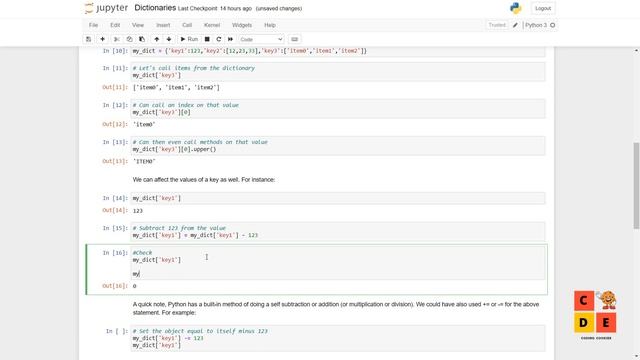The image size is (640, 360).
Task: Open the Help menu
Action: [270, 25]
